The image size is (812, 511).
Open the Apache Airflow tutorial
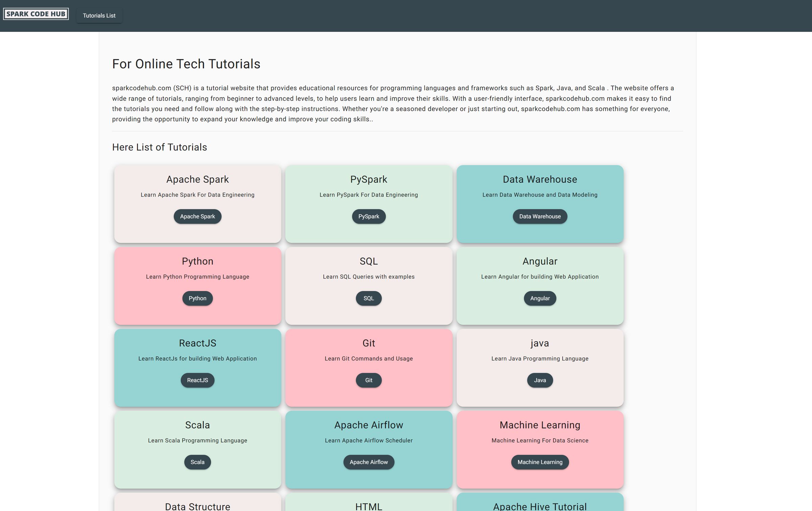coord(368,462)
